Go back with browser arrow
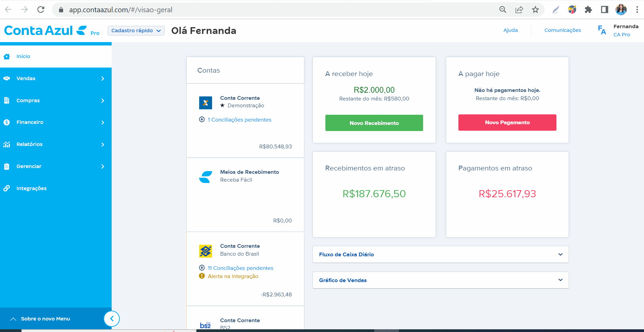Viewport: 644px width, 332px height. [8, 10]
